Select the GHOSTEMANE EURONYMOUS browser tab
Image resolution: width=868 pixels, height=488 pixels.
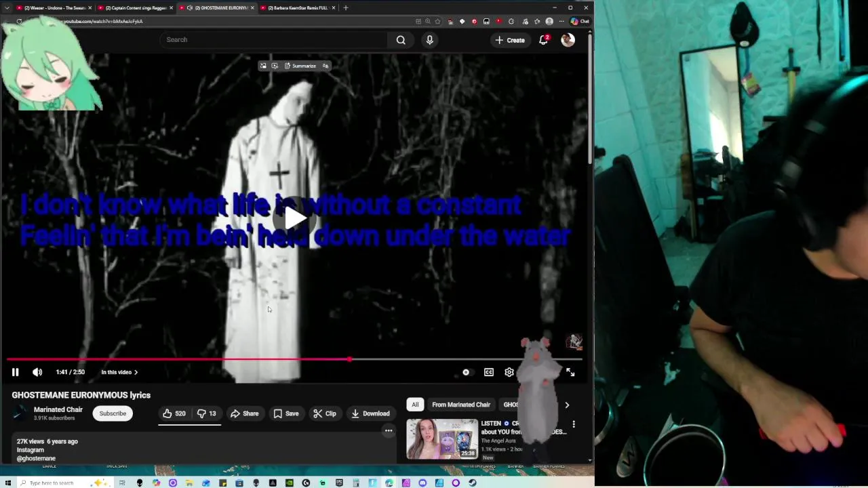coord(216,7)
